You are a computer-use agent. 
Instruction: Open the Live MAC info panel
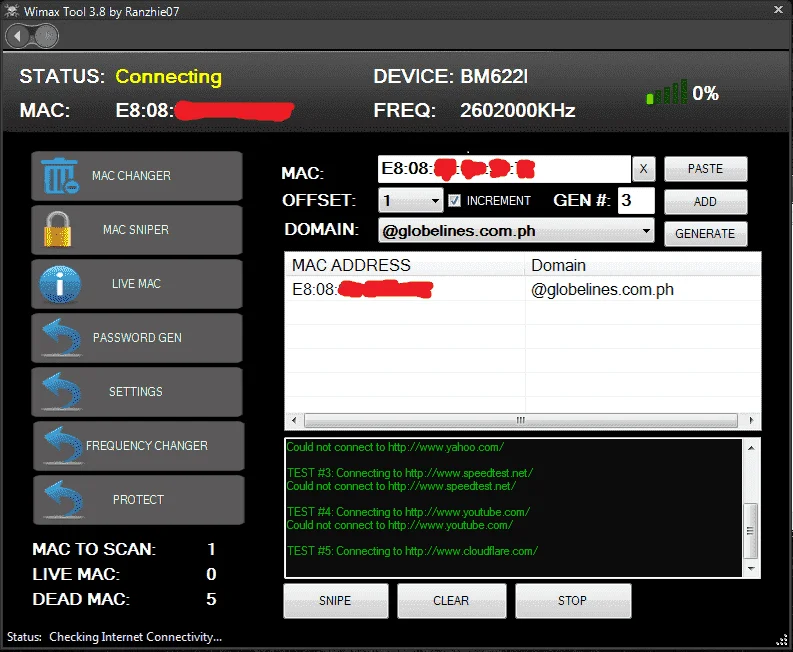pyautogui.click(x=137, y=284)
